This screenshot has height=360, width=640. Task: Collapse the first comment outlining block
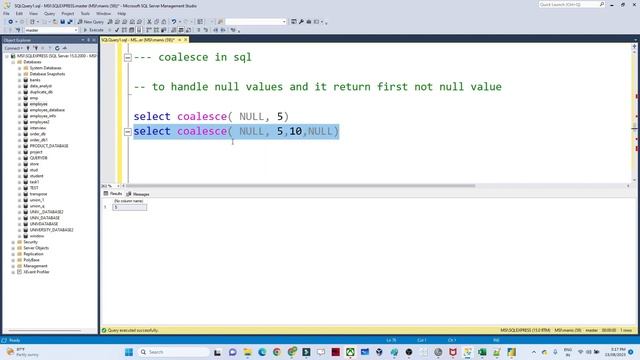pyautogui.click(x=128, y=58)
